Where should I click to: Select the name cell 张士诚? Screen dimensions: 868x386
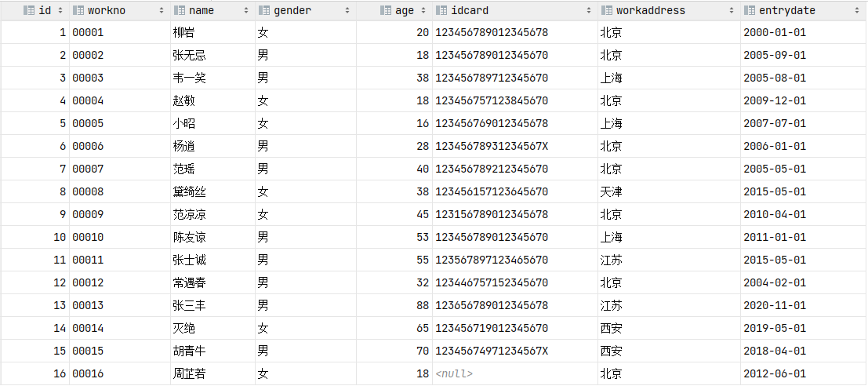pos(189,259)
